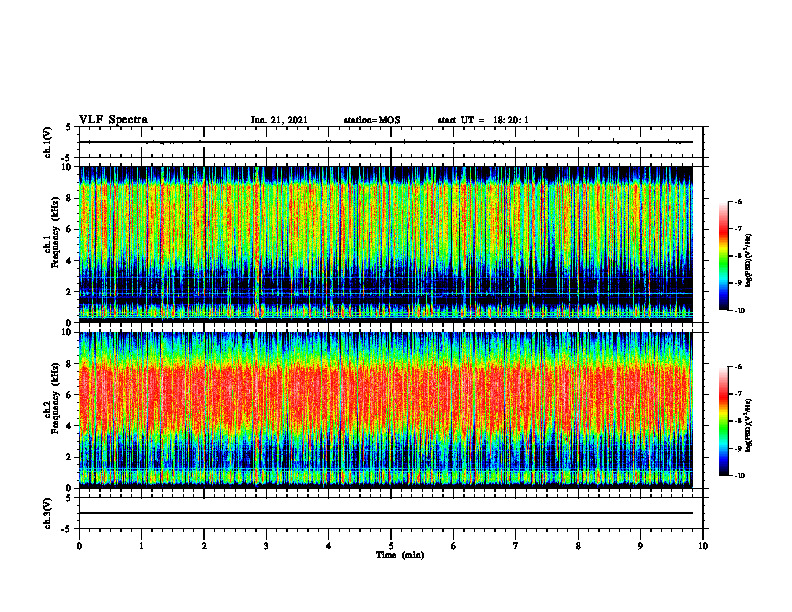Click inside the ch.2 spectrogram panel
This screenshot has height=612, width=792.
tap(386, 410)
